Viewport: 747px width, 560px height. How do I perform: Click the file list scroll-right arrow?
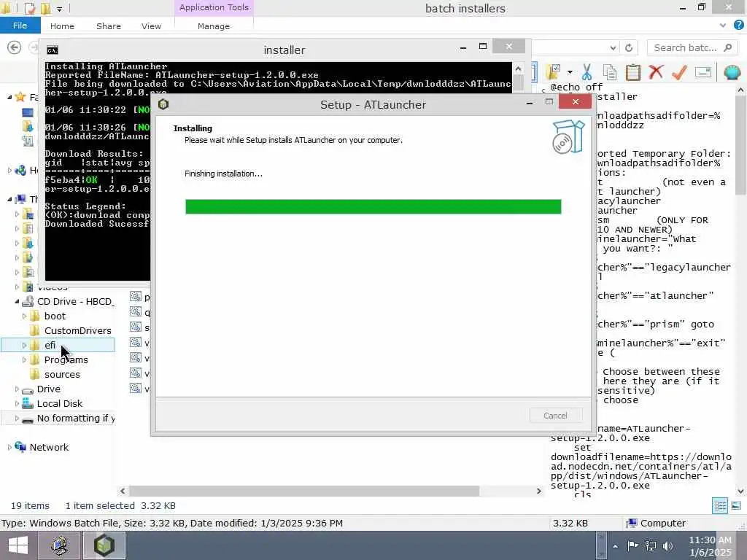point(539,491)
